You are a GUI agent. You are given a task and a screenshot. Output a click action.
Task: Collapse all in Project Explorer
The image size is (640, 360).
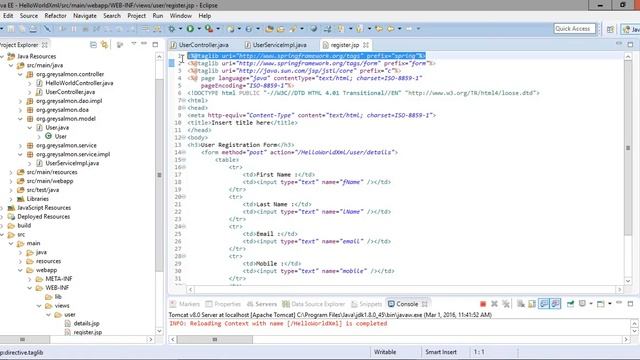coord(93,44)
